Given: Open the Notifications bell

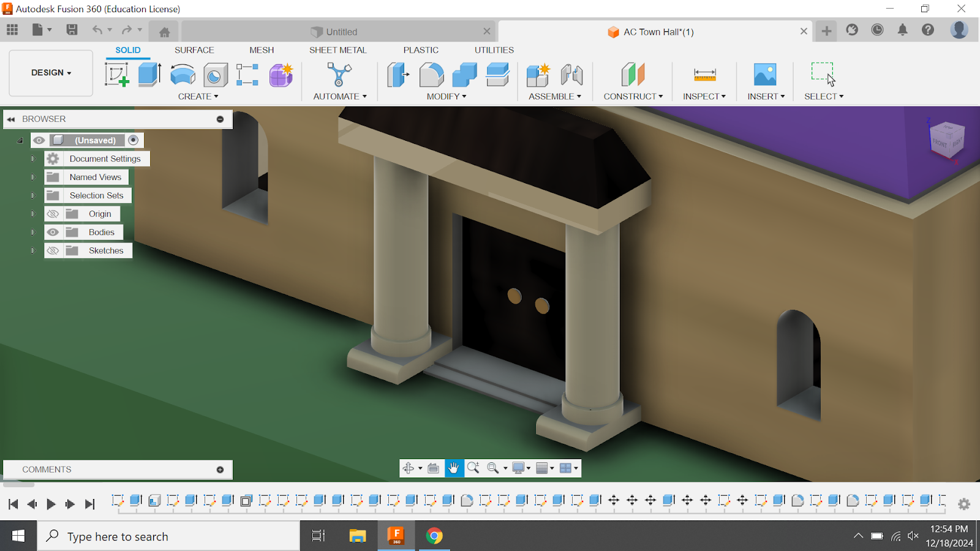Looking at the screenshot, I should pos(903,29).
